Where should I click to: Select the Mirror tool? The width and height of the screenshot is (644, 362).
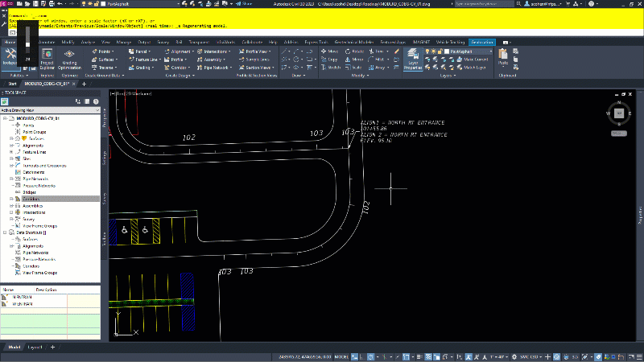pyautogui.click(x=355, y=60)
